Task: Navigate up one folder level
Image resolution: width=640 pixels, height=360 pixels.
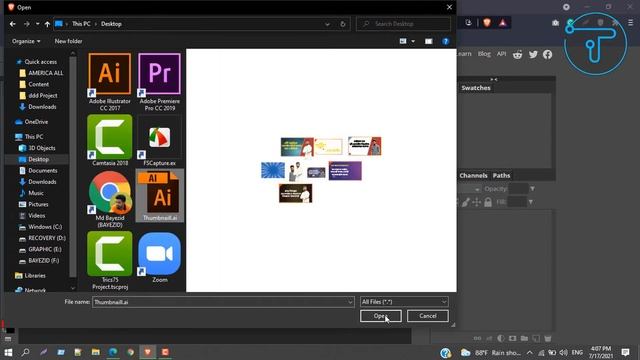Action: click(x=47, y=24)
